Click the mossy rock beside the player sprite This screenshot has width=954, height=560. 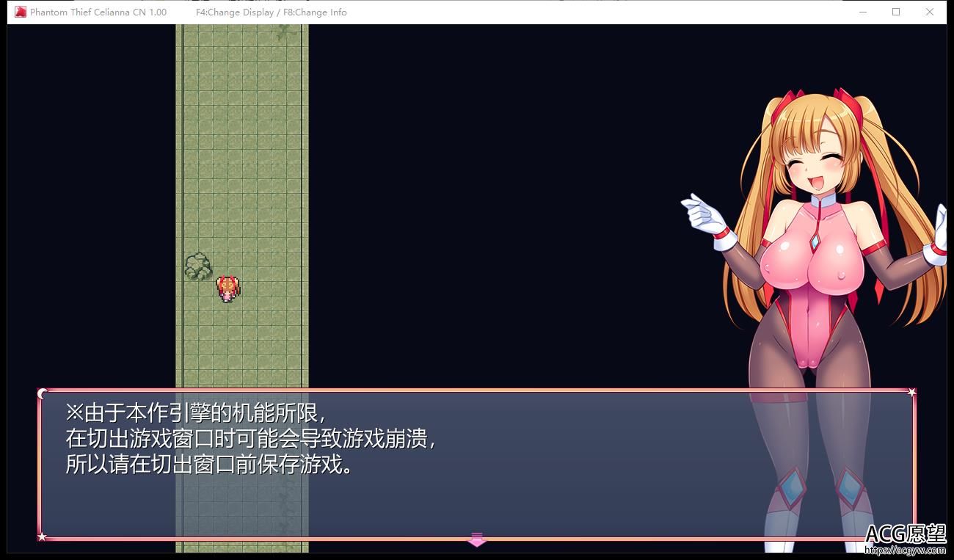[x=198, y=266]
